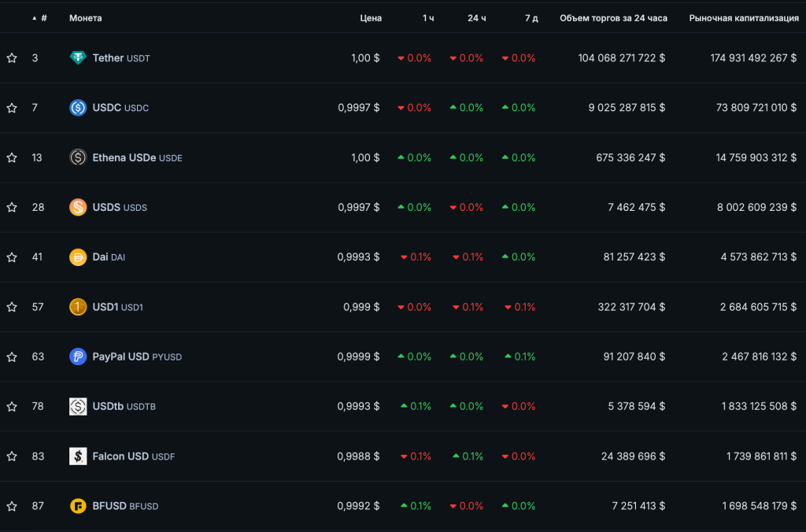Click the USDC coin logo icon

point(78,108)
